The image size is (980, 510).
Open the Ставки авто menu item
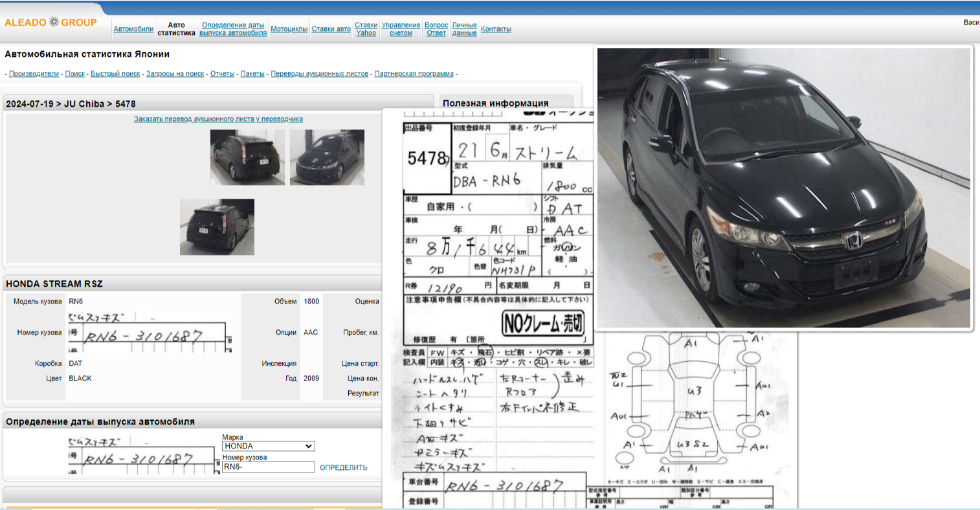click(x=331, y=29)
